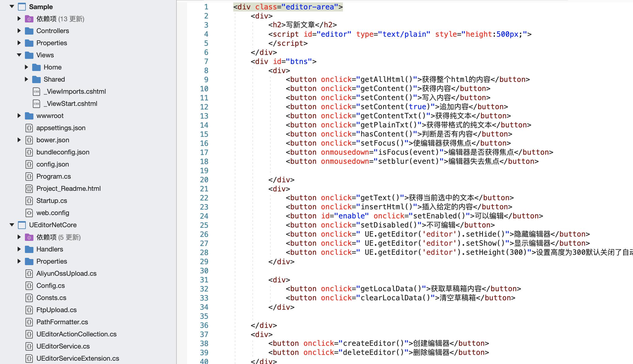
Task: Click the Controllers folder icon
Action: [29, 31]
